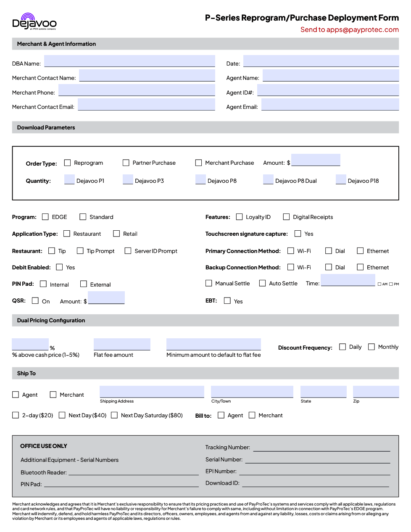Check Ship To Agent box
Viewport: 411px width, 532px height.
tap(16, 395)
